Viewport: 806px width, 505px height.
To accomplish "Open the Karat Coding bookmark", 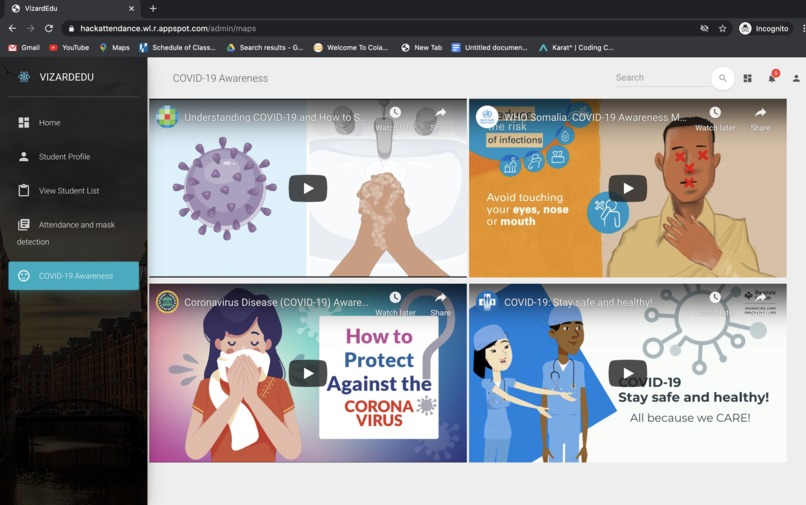I will [x=576, y=47].
